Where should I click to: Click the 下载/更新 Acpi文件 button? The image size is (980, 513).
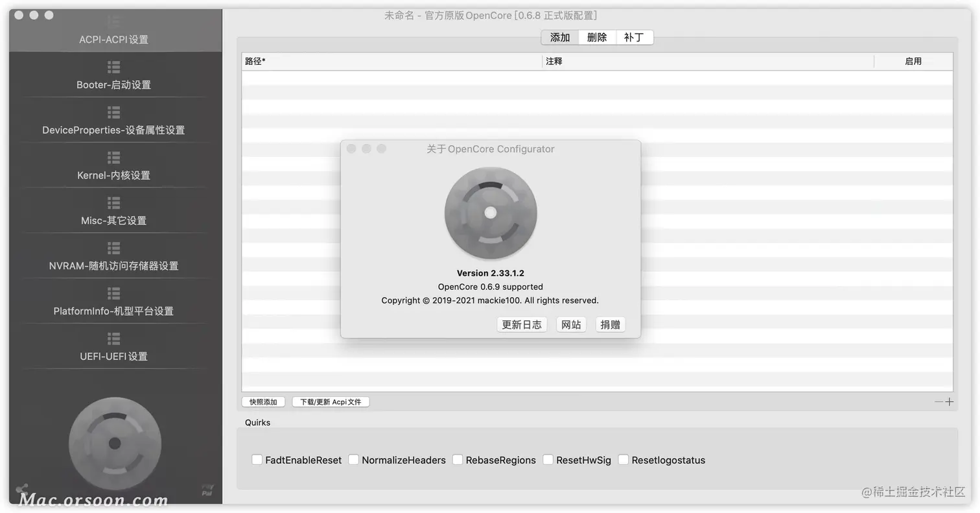coord(331,402)
